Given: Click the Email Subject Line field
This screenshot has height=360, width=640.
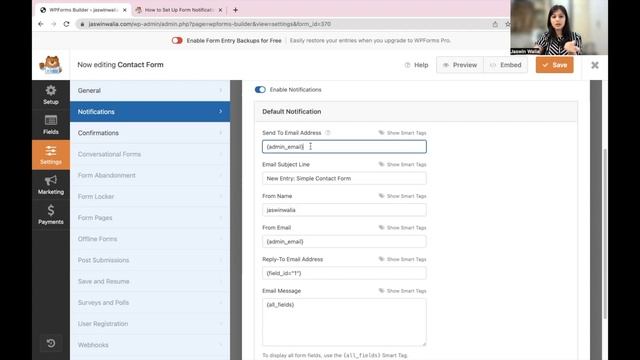Looking at the screenshot, I should [x=344, y=178].
